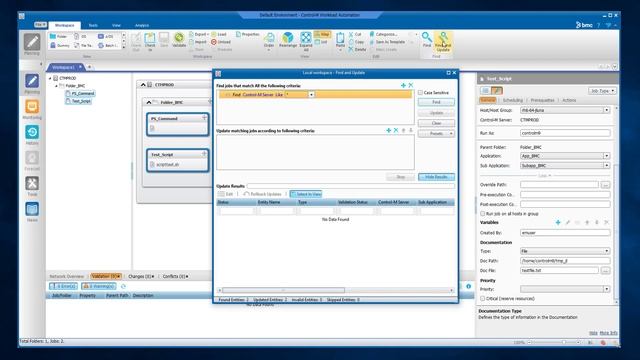The width and height of the screenshot is (640, 360).
Task: Click the Find button in the dialog
Action: tap(436, 102)
